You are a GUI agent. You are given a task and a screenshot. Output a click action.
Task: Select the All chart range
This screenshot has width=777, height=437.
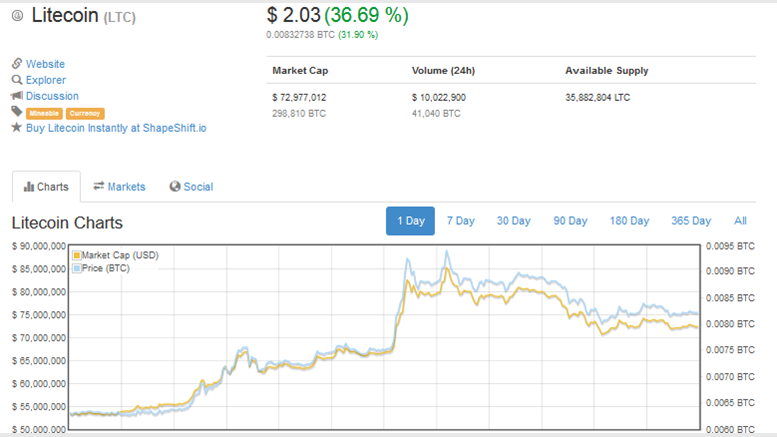point(740,221)
